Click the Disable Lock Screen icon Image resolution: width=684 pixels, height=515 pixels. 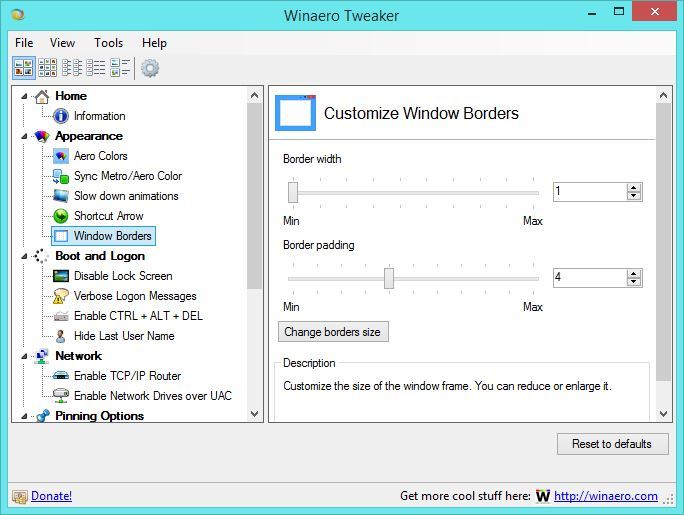point(61,276)
